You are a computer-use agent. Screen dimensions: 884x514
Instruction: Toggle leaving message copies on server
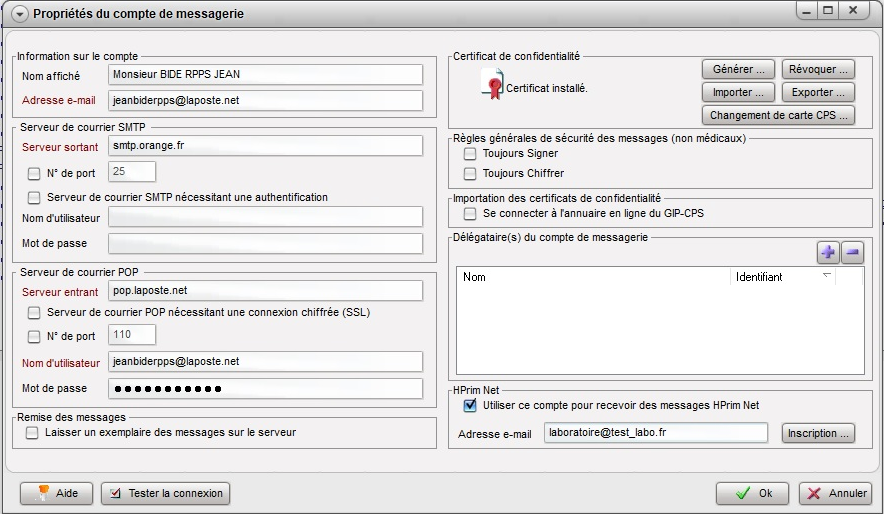click(x=33, y=433)
